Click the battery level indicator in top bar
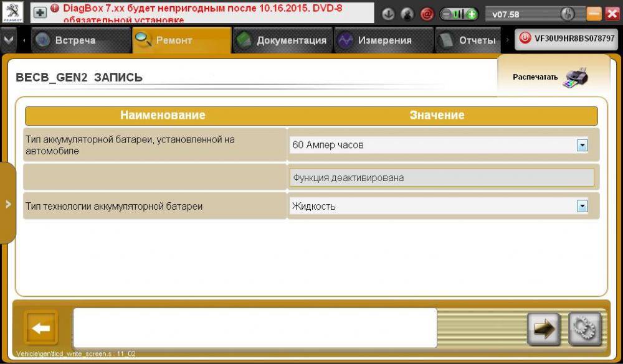623x364 pixels. 459,14
